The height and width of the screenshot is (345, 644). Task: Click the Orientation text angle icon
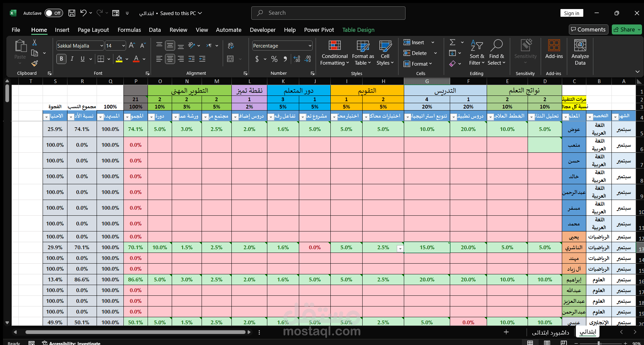pos(192,46)
